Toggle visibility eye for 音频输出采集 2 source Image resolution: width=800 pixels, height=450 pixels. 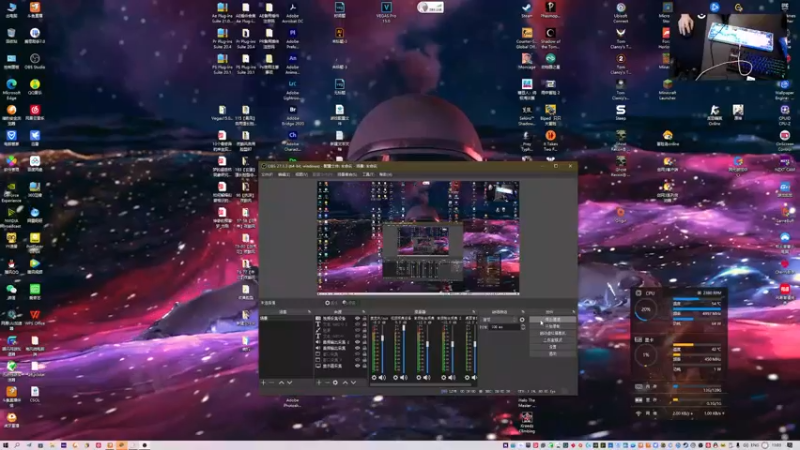(x=358, y=342)
